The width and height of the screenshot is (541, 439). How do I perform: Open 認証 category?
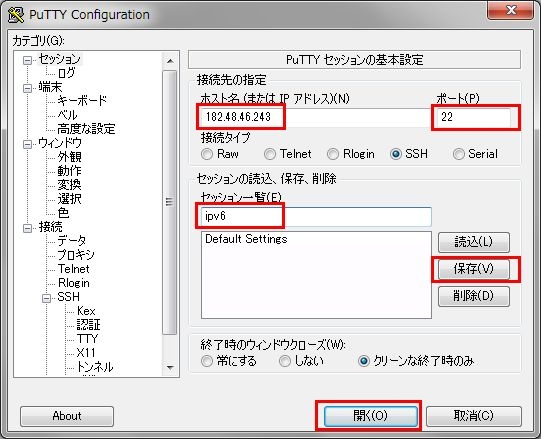pyautogui.click(x=88, y=325)
